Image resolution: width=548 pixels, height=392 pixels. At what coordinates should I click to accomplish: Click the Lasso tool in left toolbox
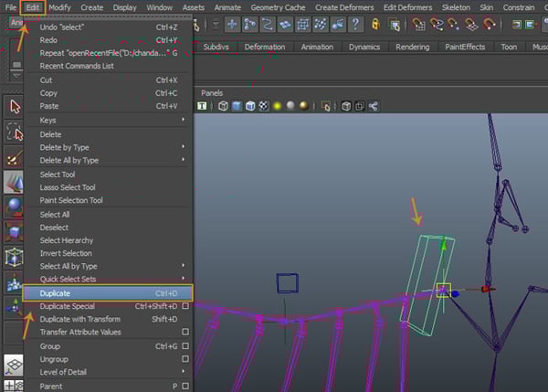(x=15, y=132)
